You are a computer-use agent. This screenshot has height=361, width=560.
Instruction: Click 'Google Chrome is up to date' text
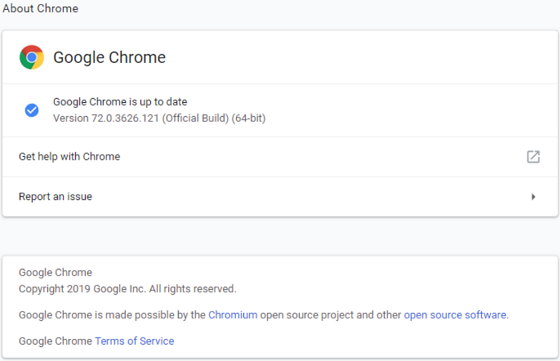point(120,102)
